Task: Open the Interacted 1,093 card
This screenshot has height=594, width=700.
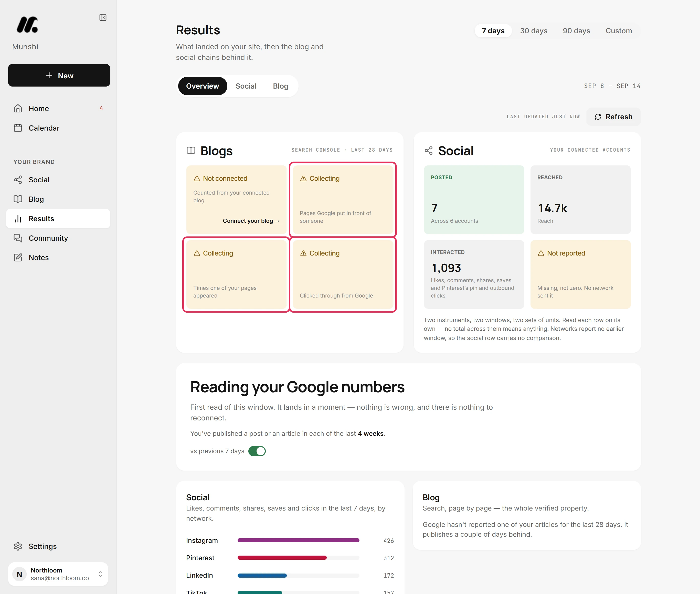Action: point(474,274)
